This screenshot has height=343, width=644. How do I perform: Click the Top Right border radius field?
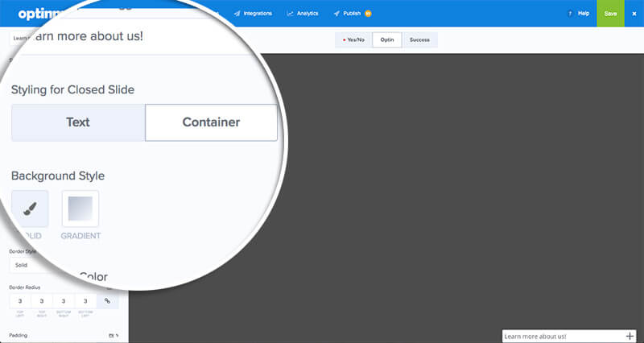tap(42, 301)
